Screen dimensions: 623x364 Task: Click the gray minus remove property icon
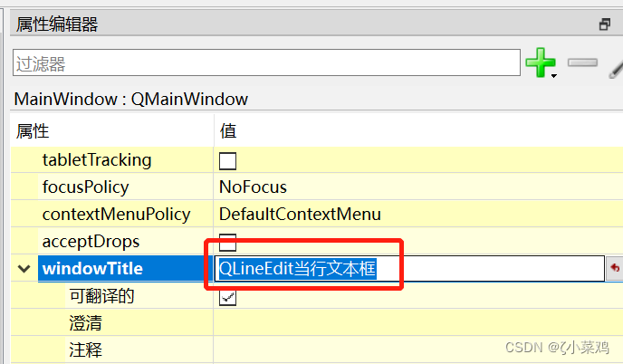coord(582,62)
